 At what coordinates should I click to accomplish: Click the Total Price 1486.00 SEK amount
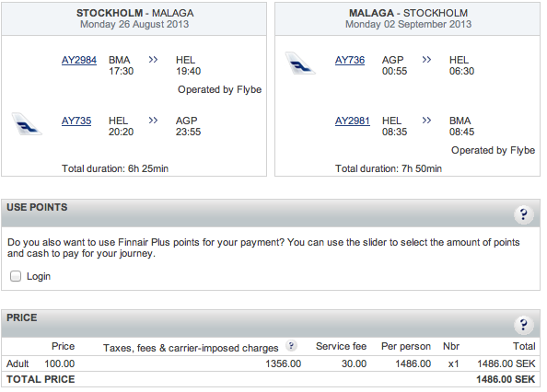click(x=506, y=379)
